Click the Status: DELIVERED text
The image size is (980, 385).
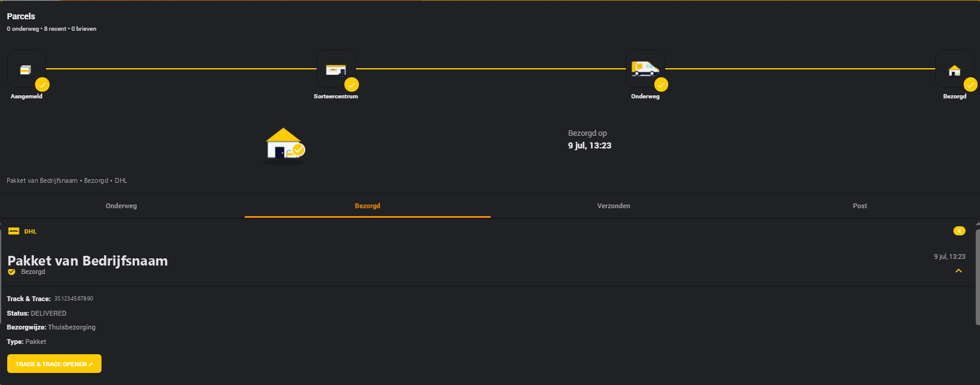click(x=37, y=313)
